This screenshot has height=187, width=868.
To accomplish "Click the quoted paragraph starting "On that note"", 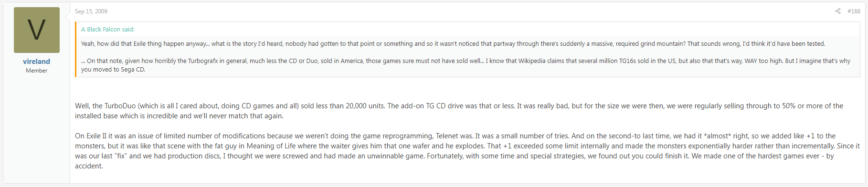I will [x=466, y=65].
